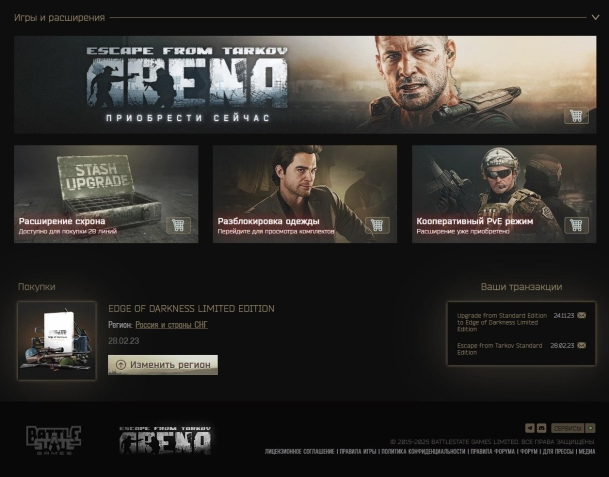Open the Россия и страны СНГ region link
Viewport: 609px width, 477px height.
pos(171,325)
